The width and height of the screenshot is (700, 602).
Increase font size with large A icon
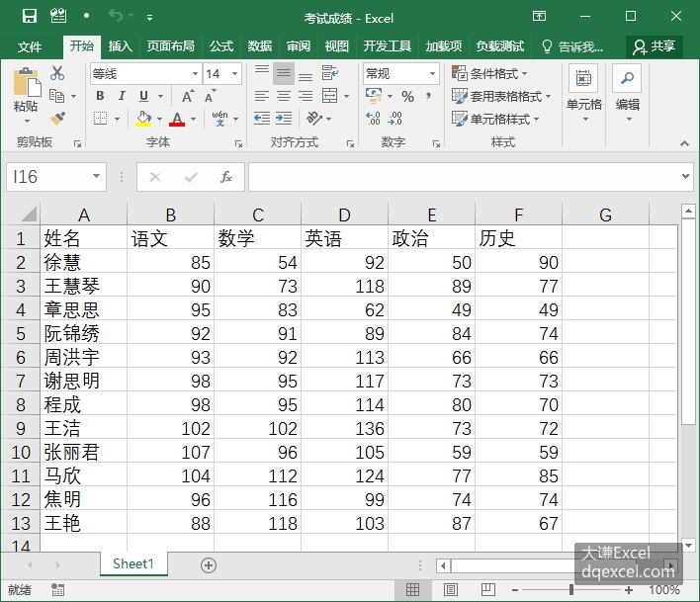(x=188, y=96)
